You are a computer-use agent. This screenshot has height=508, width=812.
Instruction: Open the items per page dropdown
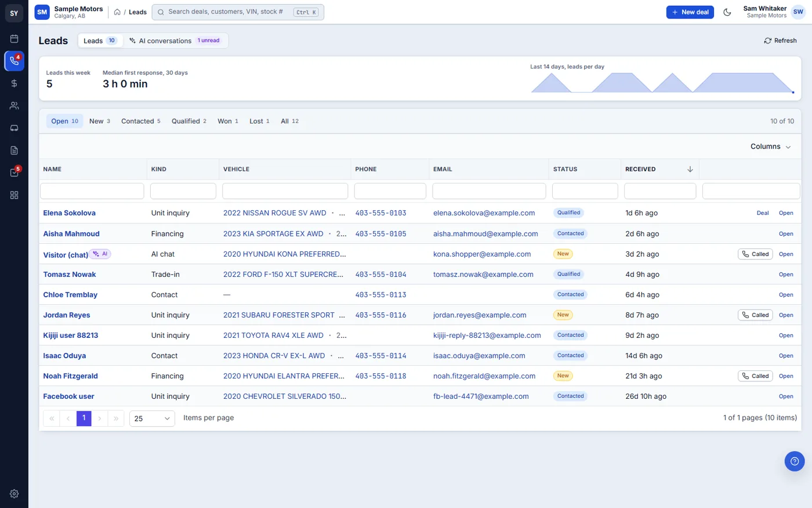coord(152,419)
